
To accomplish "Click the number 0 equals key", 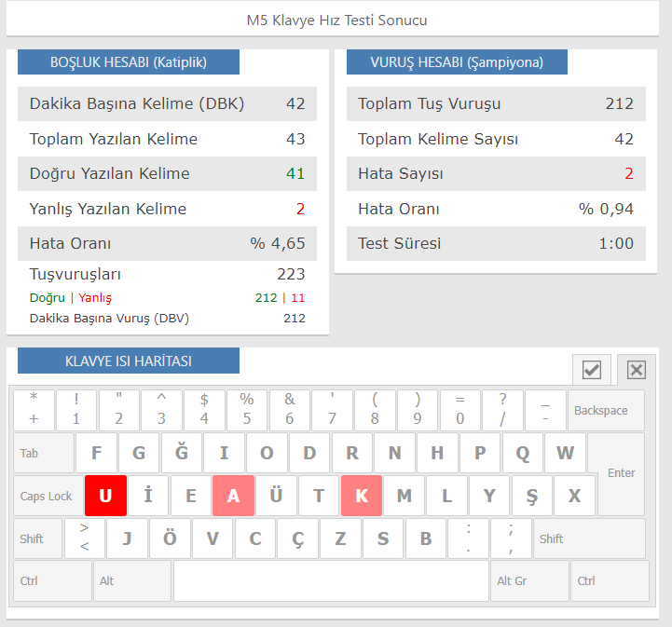I will click(459, 410).
